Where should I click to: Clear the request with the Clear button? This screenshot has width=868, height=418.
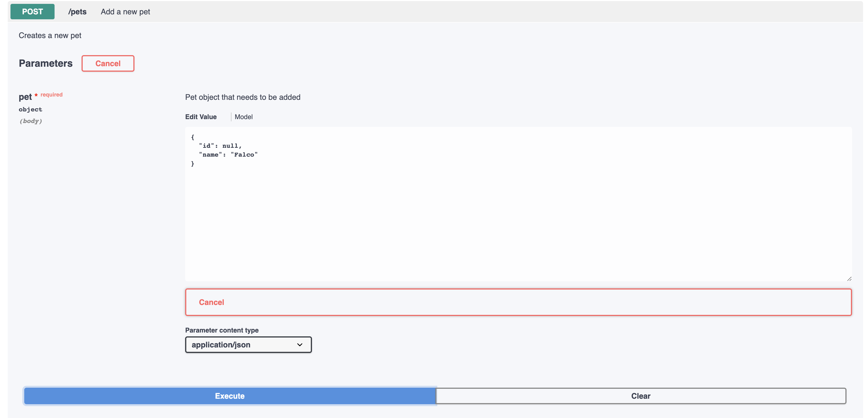tap(641, 396)
